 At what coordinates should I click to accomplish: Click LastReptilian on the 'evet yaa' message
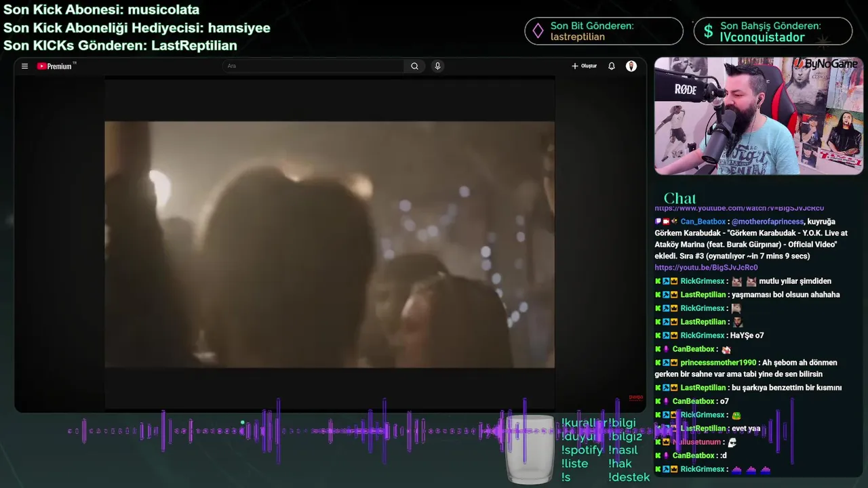(703, 428)
